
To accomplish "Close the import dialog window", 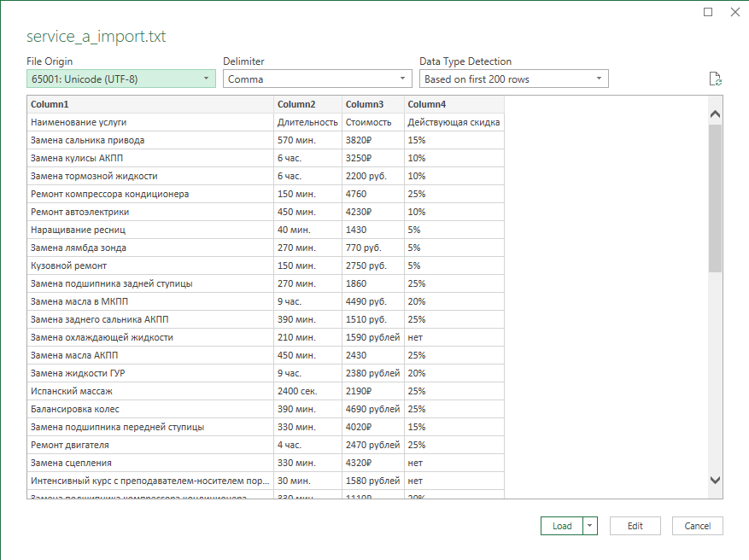I will coord(735,12).
